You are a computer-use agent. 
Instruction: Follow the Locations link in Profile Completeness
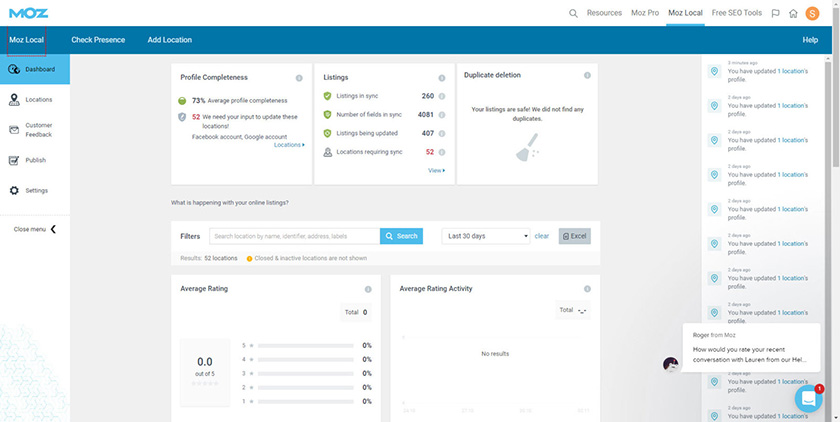click(289, 145)
